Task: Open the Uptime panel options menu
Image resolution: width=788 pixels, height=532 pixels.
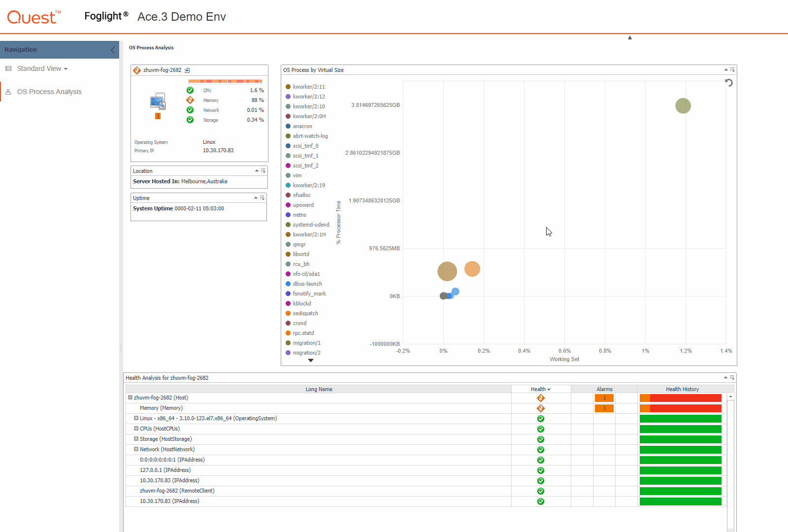Action: [262, 198]
